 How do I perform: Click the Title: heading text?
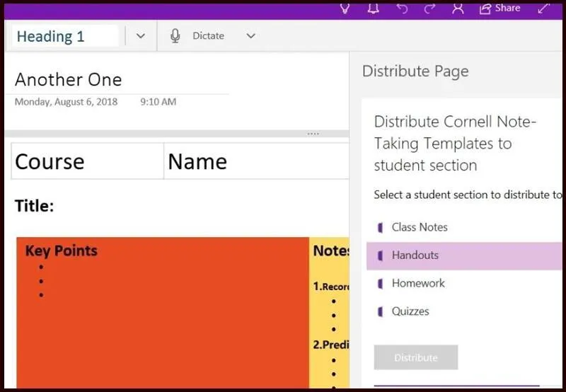point(34,206)
